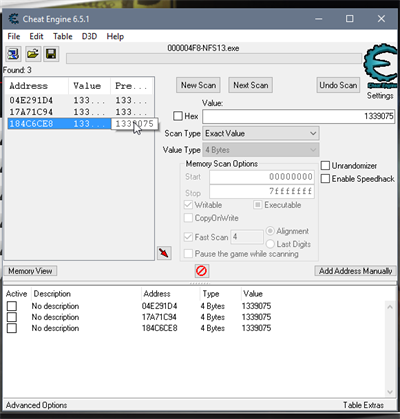Click the Undo Scan button
This screenshot has width=400, height=419.
tap(338, 85)
